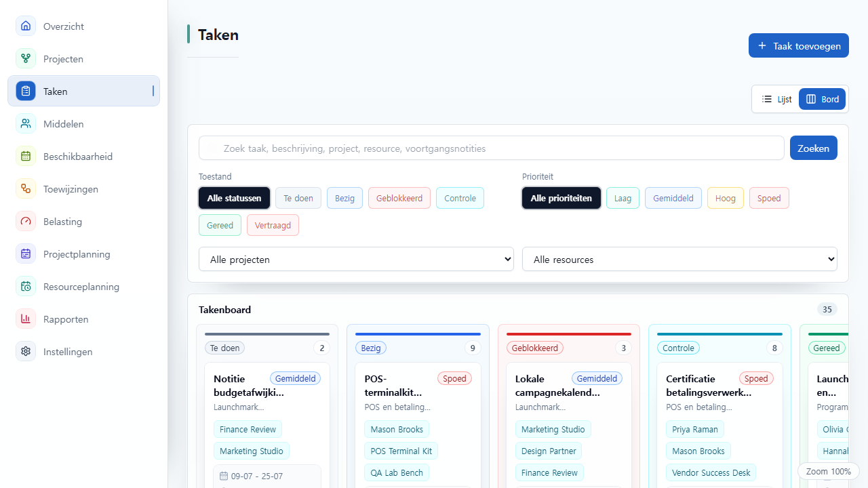Screen dimensions: 868x488
Task: Filter status by Geblokkeerd
Action: click(399, 198)
